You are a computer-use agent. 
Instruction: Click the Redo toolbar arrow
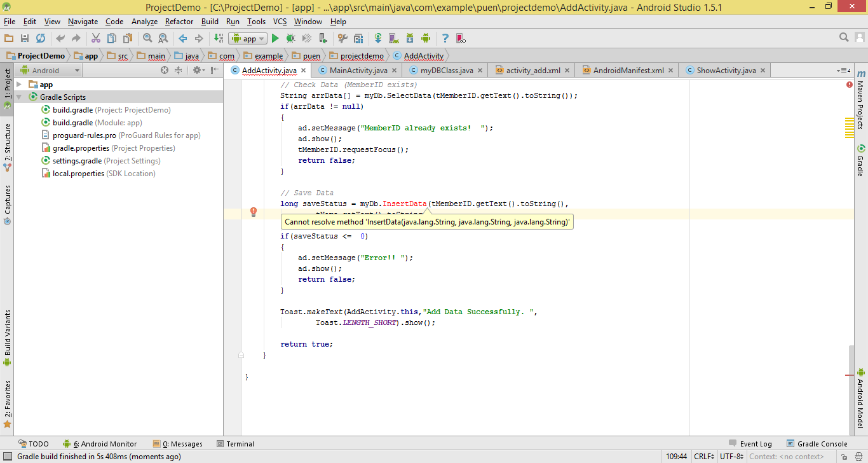76,38
